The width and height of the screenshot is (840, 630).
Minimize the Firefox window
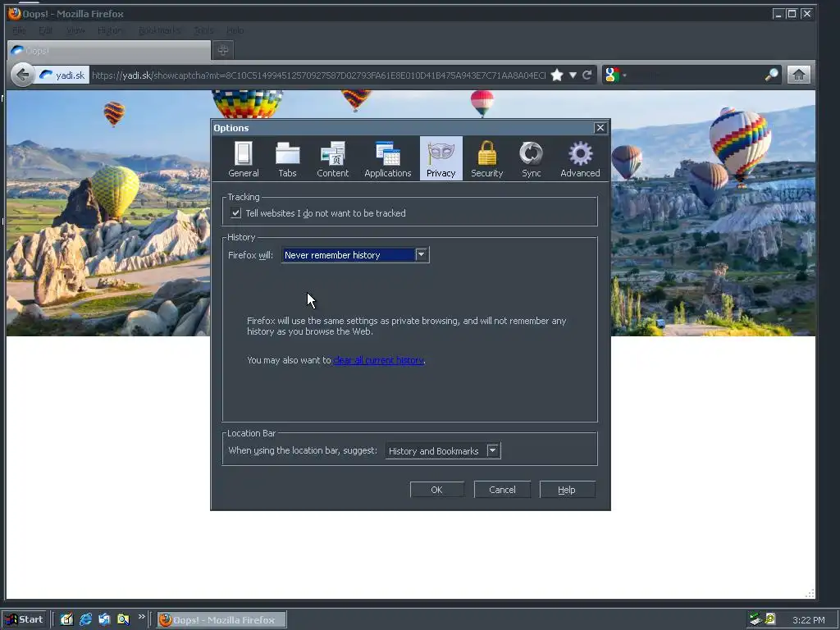(778, 14)
